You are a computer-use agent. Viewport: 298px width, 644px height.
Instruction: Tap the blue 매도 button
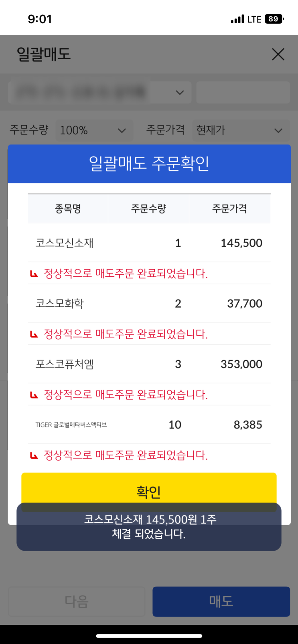point(221,601)
